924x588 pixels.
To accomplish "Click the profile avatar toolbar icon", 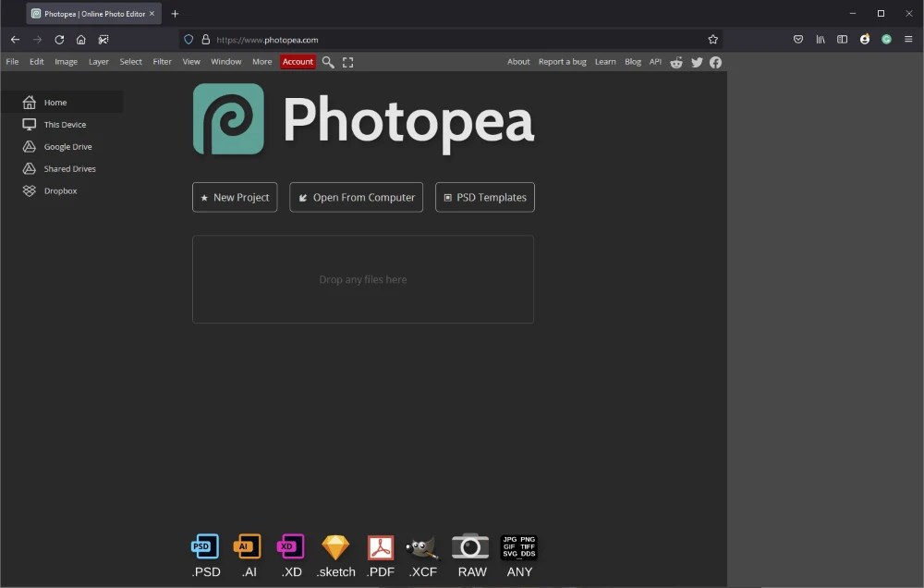I will (x=865, y=40).
